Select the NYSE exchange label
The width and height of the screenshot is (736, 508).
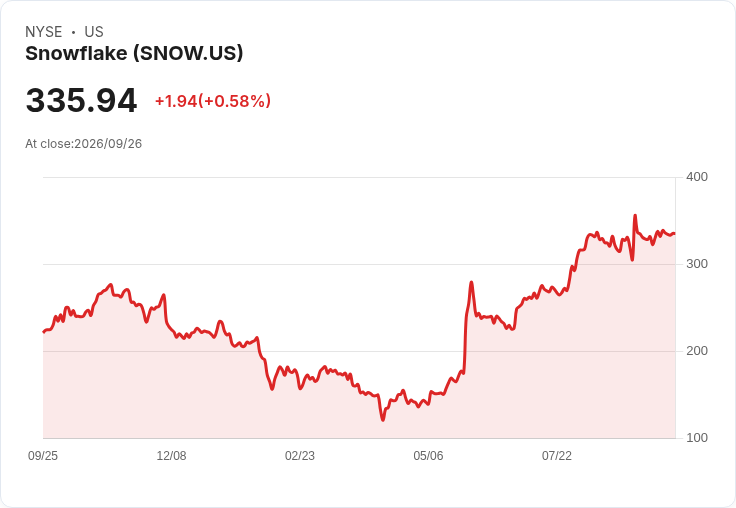pyautogui.click(x=44, y=32)
